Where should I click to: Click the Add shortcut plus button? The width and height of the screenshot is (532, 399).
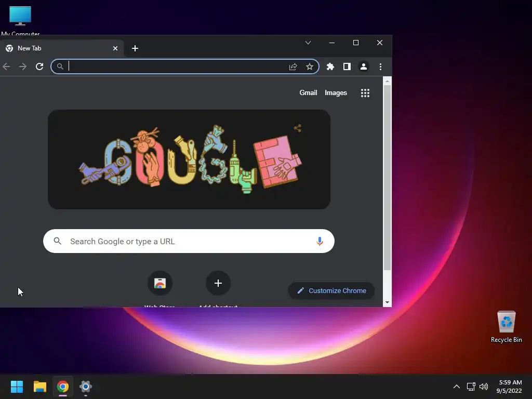218,283
